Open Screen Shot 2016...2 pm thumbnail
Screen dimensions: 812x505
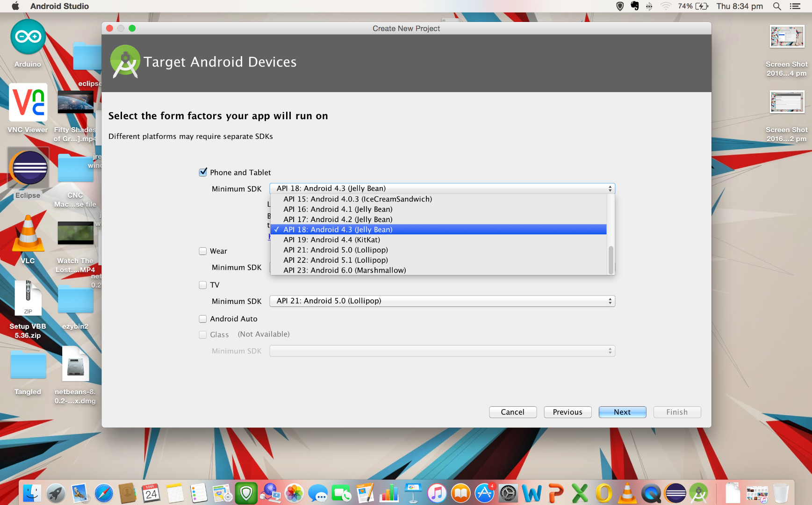[787, 102]
